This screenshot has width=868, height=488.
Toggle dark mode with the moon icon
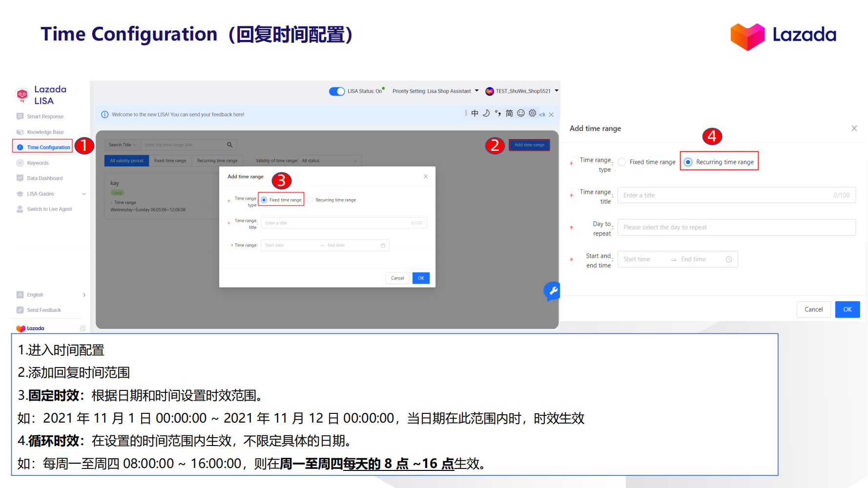(x=486, y=113)
